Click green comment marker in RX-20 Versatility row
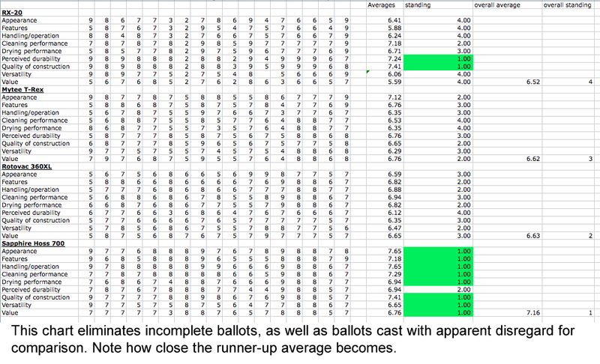Image resolution: width=600 pixels, height=364 pixels. pos(368,72)
